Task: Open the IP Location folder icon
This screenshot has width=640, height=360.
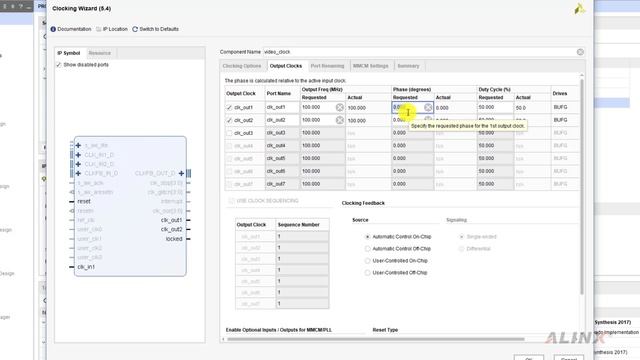Action: [x=98, y=29]
